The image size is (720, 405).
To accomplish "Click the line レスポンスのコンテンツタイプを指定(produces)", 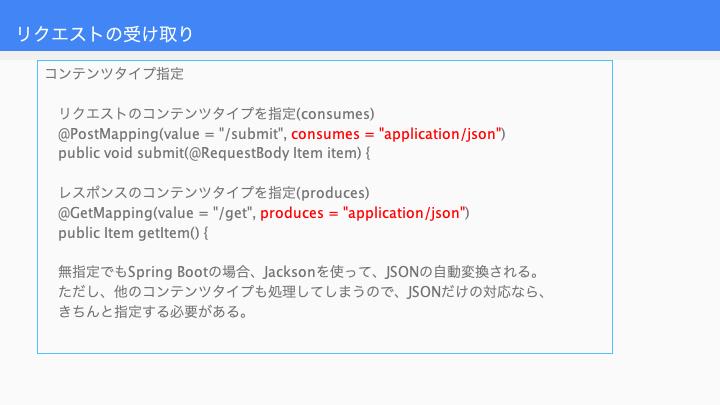I will (214, 193).
